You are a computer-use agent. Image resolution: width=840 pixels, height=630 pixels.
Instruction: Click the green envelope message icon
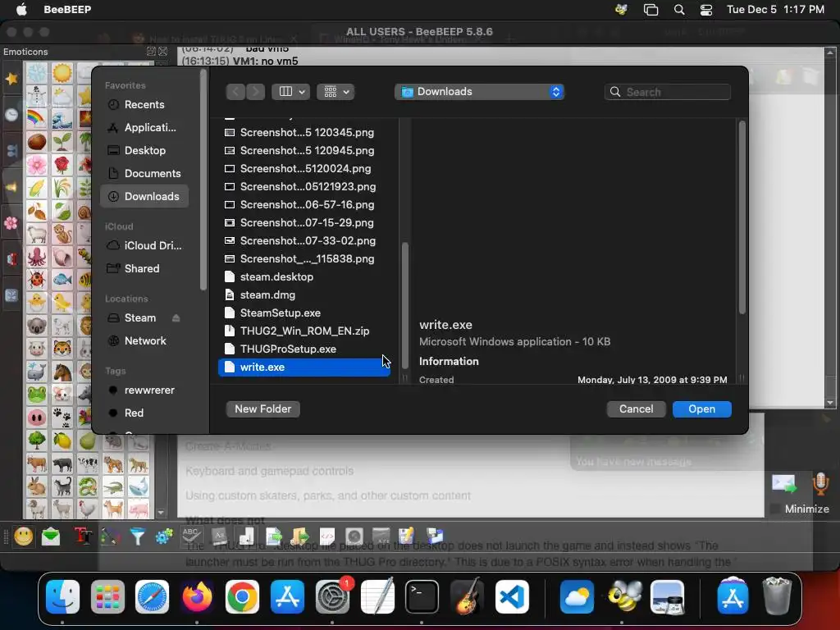51,536
